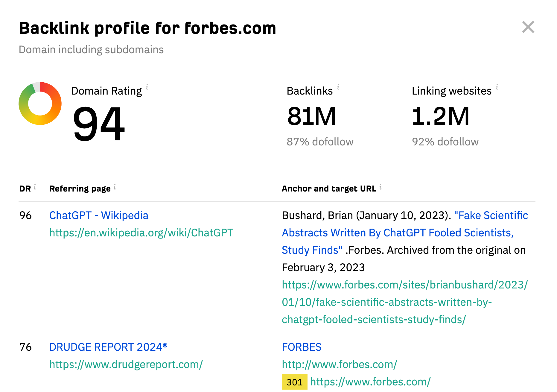Click the 81M backlinks count
Image resolution: width=557 pixels, height=392 pixels.
click(x=311, y=116)
